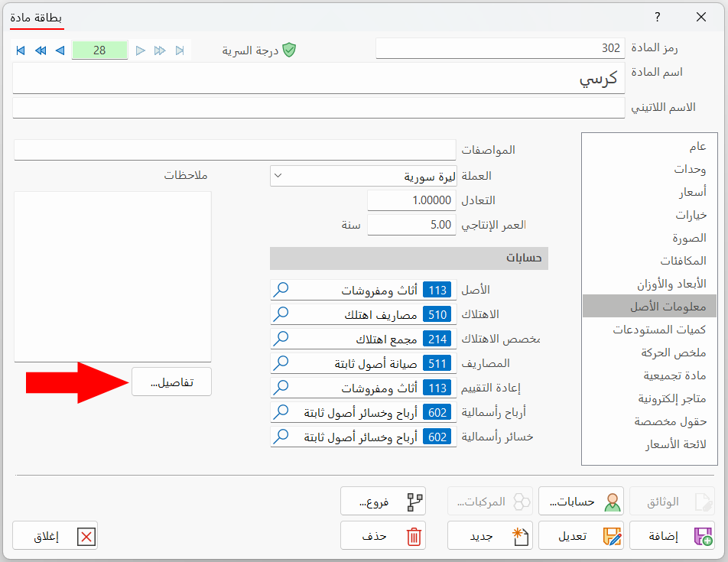The width and height of the screenshot is (728, 562).
Task: Switch to الصورة section
Action: pos(649,238)
